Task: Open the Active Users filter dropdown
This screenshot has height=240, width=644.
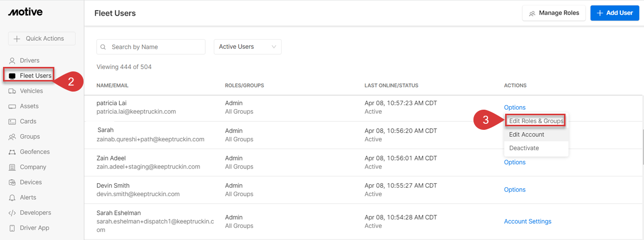Action: [x=248, y=47]
